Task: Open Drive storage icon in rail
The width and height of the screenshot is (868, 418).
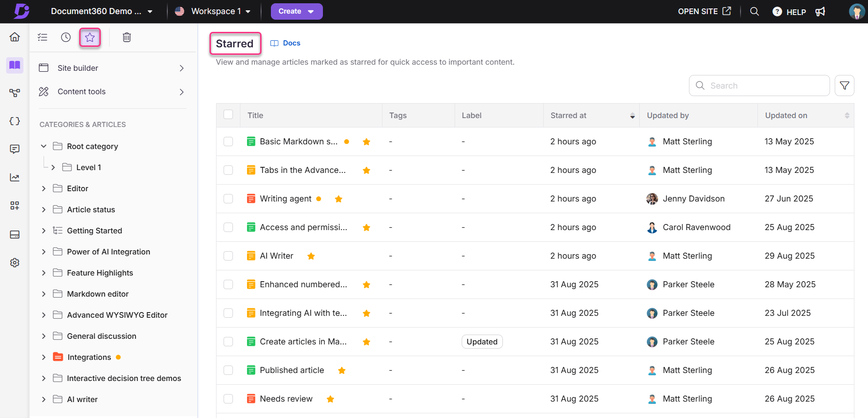Action: coord(15,234)
